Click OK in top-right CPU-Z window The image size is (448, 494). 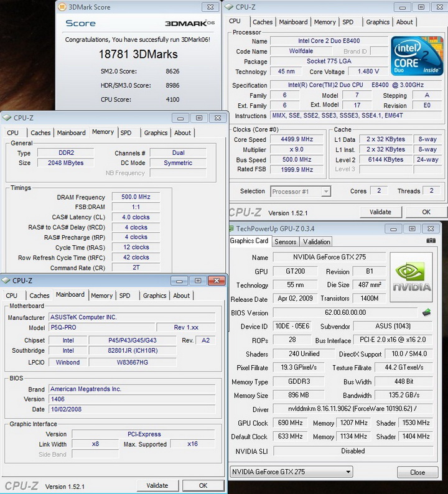tap(426, 212)
